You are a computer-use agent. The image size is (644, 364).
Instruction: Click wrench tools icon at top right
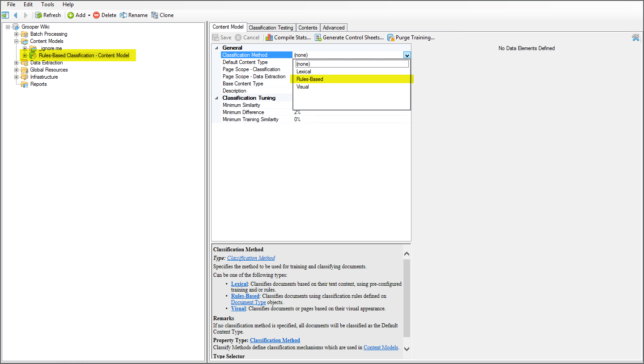click(636, 38)
